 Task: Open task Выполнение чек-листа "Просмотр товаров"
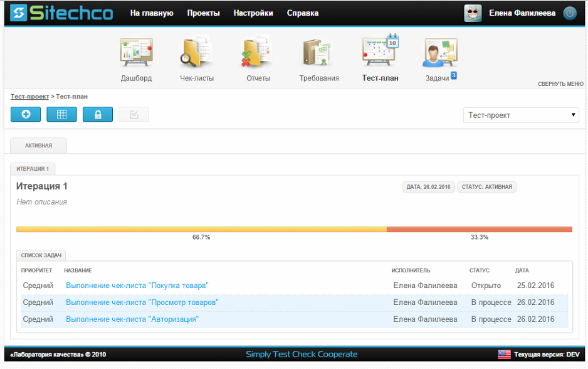pos(142,302)
